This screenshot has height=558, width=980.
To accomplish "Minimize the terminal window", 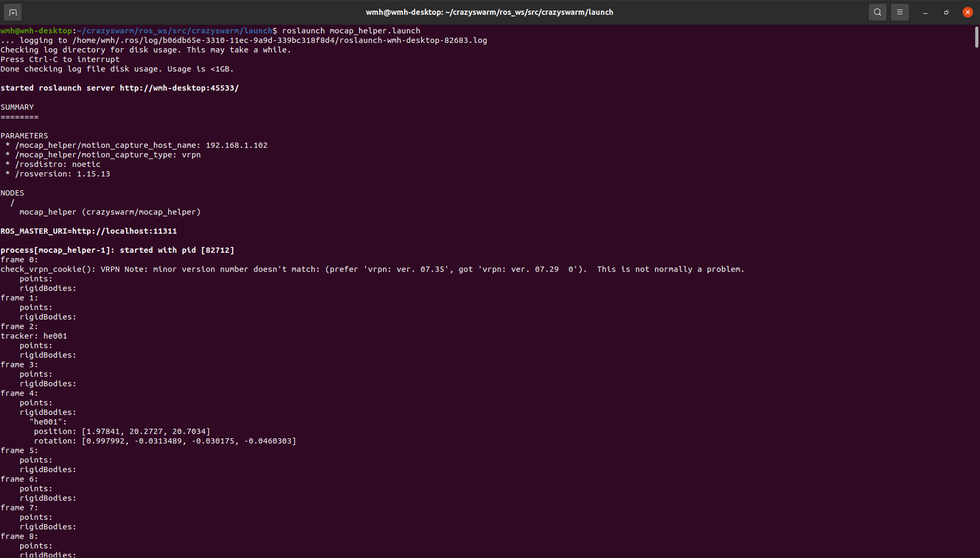I will click(925, 12).
